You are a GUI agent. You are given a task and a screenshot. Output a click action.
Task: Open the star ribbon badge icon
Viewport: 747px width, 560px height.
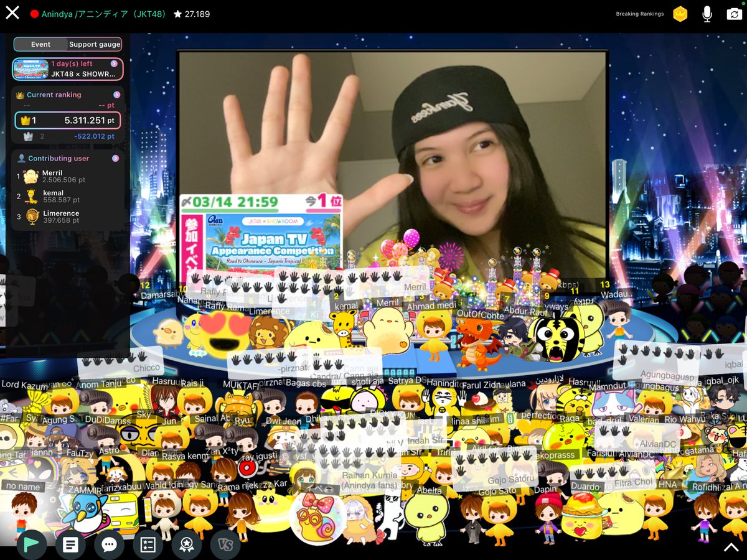click(186, 545)
